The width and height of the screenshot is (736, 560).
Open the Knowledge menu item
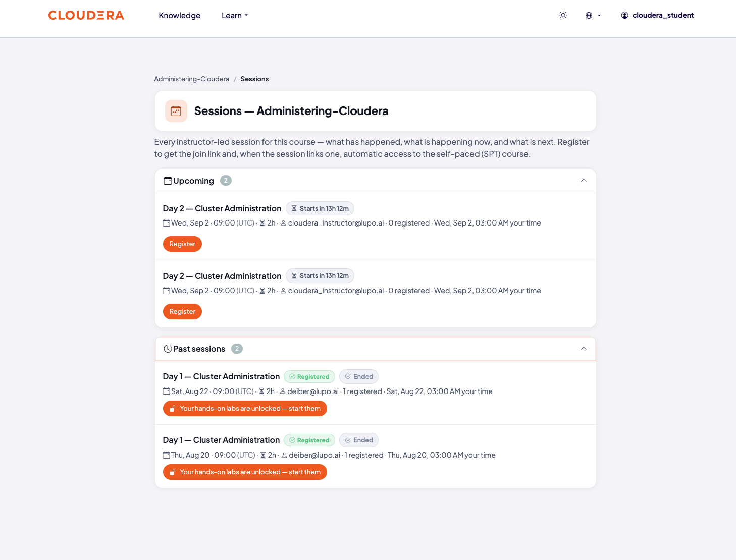[x=180, y=15]
